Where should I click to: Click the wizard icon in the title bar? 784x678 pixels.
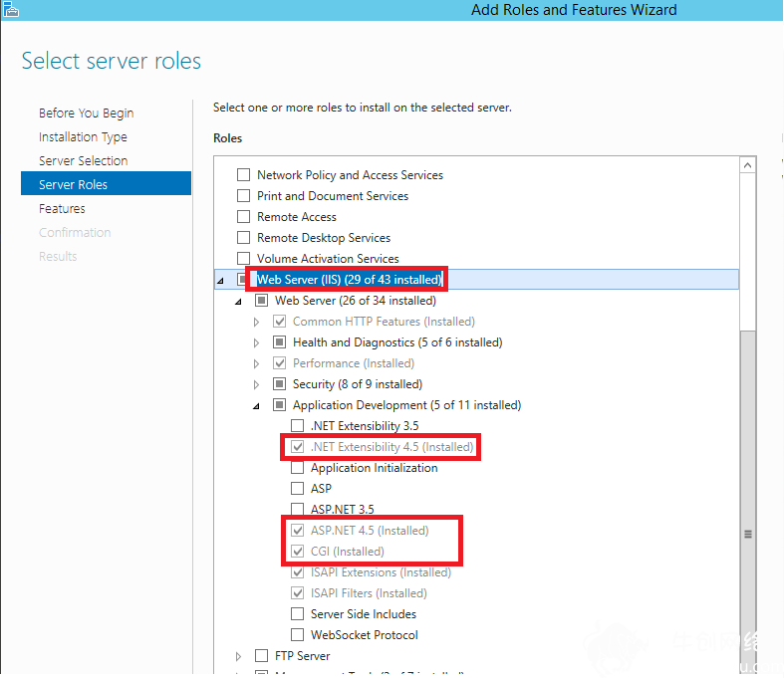[11, 9]
